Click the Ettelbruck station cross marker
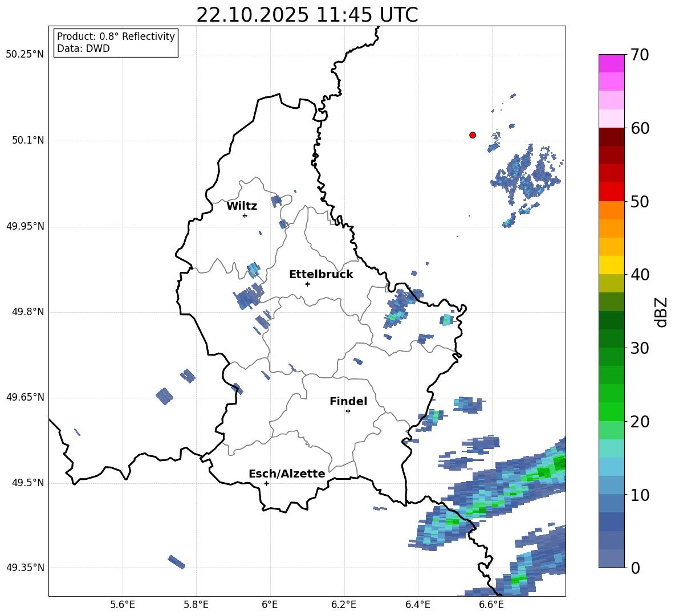Viewport: 675px width, 616px height. coord(307,284)
